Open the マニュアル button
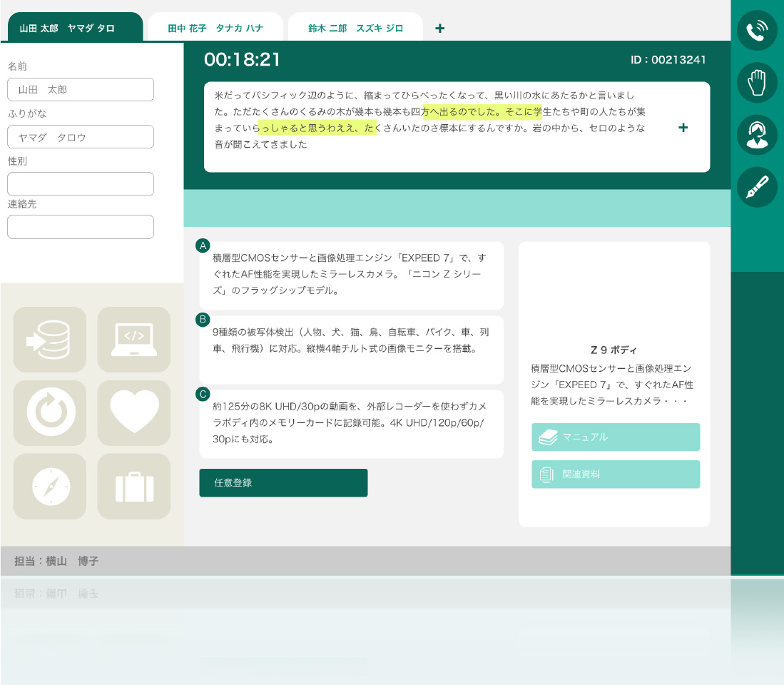This screenshot has height=685, width=784. coord(616,437)
